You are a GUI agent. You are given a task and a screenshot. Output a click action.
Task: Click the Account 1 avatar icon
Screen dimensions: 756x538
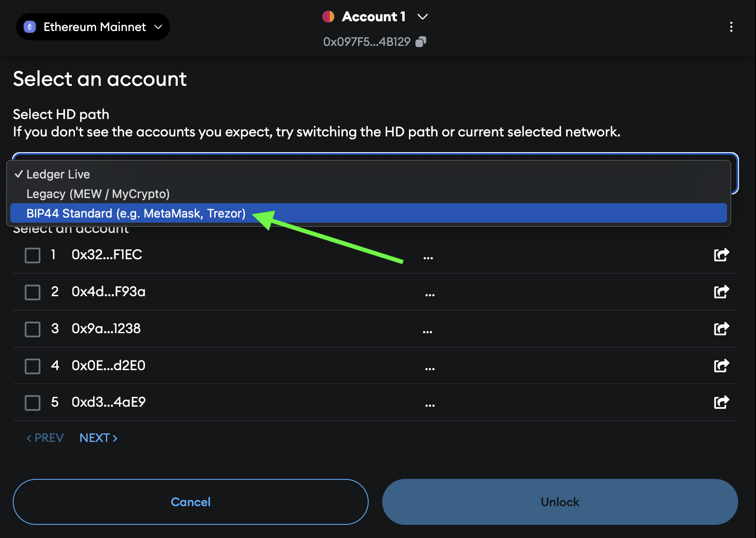coord(328,17)
